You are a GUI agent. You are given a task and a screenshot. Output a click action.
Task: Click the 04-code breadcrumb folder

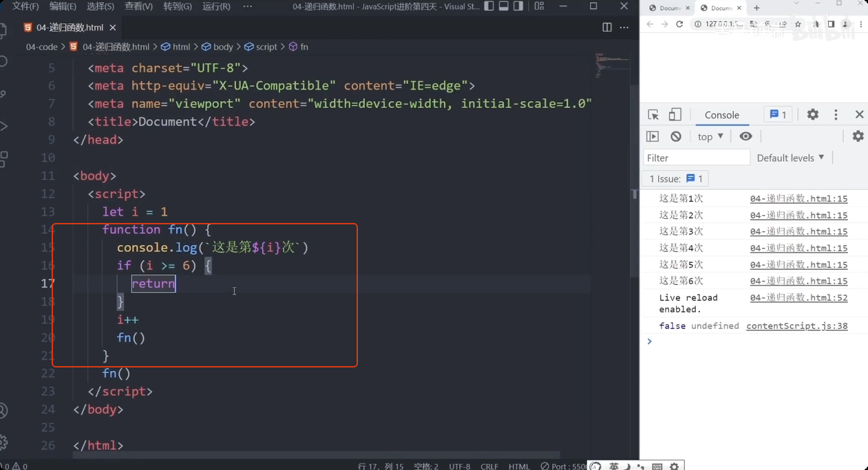(42, 47)
